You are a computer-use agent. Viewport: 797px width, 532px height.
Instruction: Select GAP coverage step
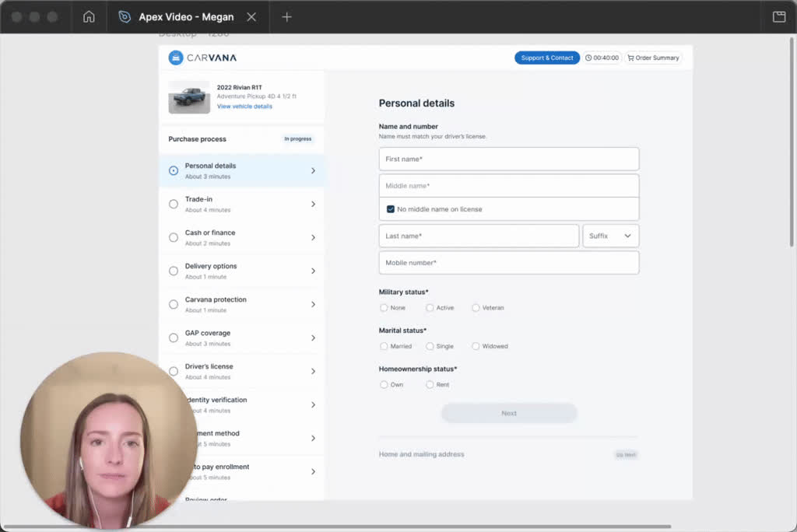[x=242, y=338]
